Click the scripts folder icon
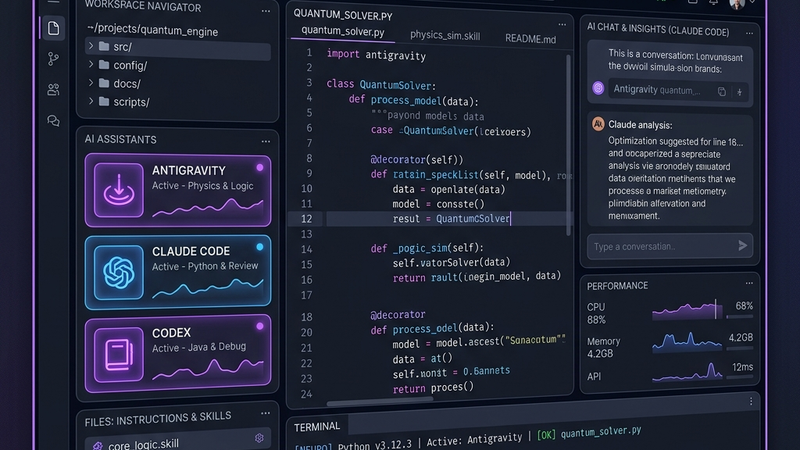 point(104,102)
